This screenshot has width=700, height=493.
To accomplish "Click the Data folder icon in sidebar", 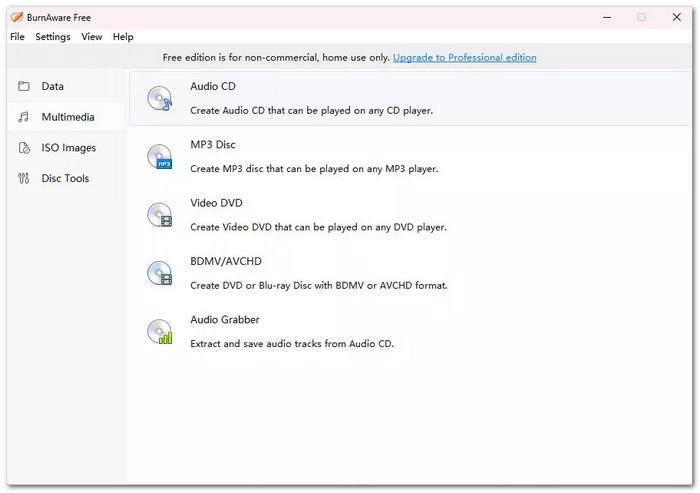I will tap(24, 86).
